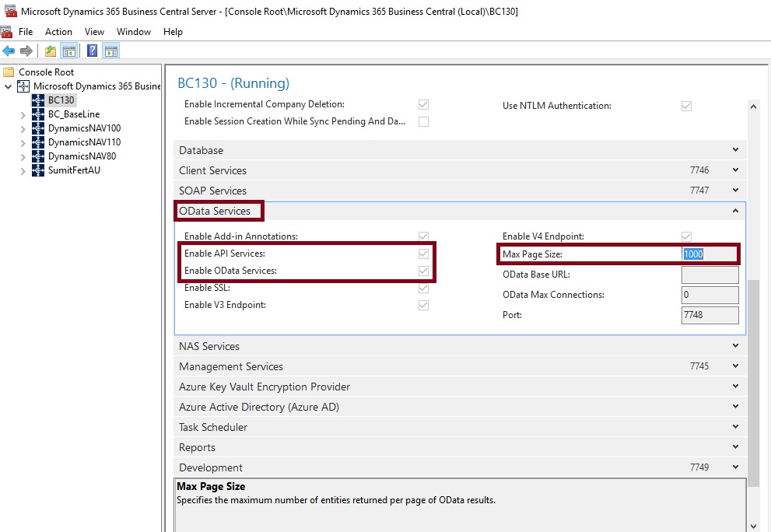Expand the Database settings section
Screen dimensions: 771x532
pos(735,150)
